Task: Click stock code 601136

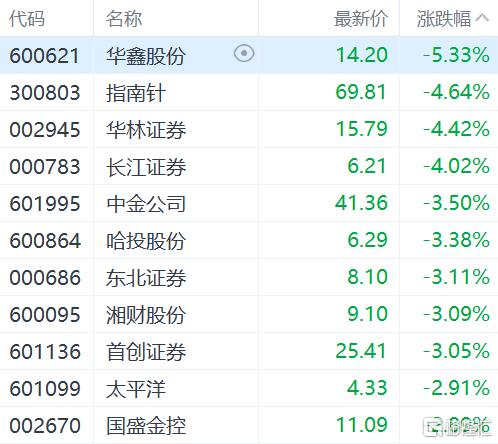Action: point(45,352)
